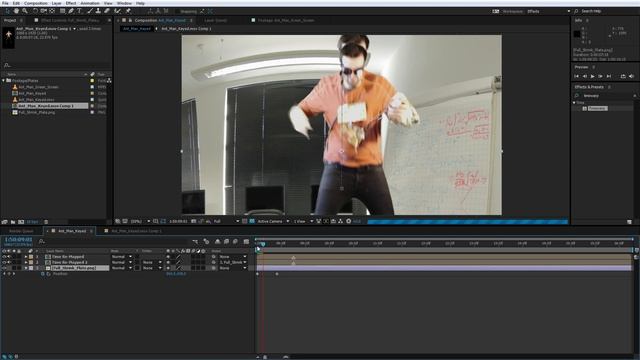Open the 1 View layout dropdown

304,221
